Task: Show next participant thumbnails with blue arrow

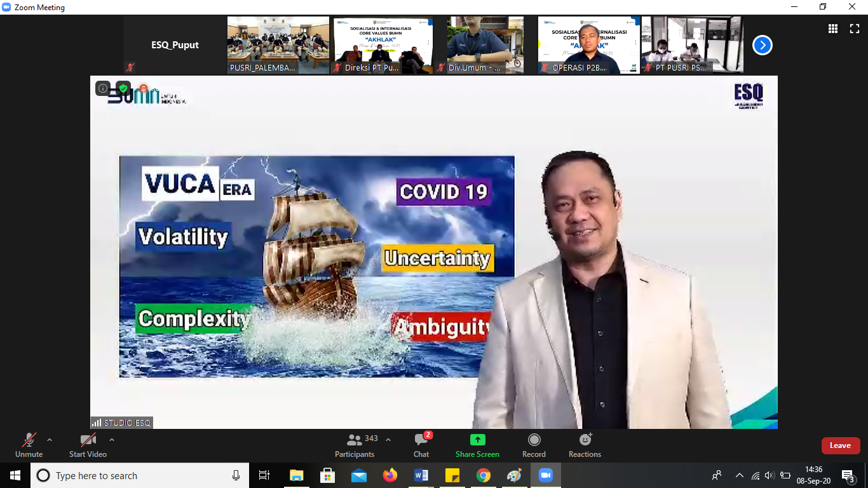Action: pos(762,45)
